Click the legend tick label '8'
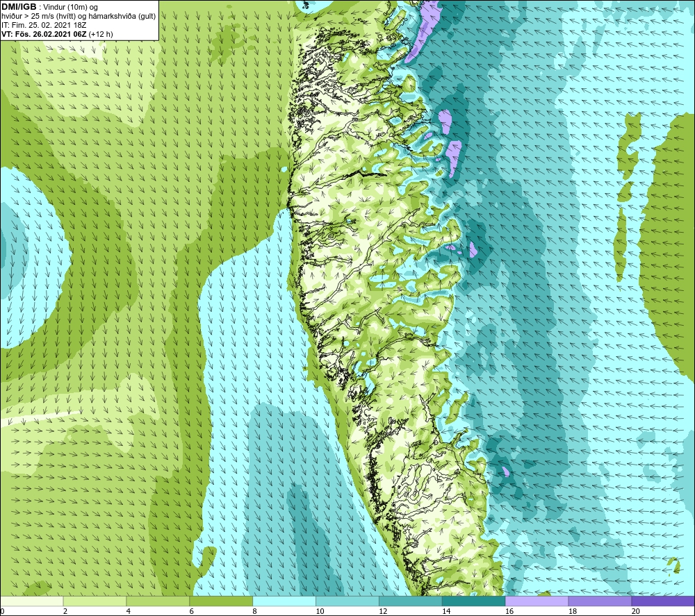The height and width of the screenshot is (616, 695). pyautogui.click(x=254, y=611)
